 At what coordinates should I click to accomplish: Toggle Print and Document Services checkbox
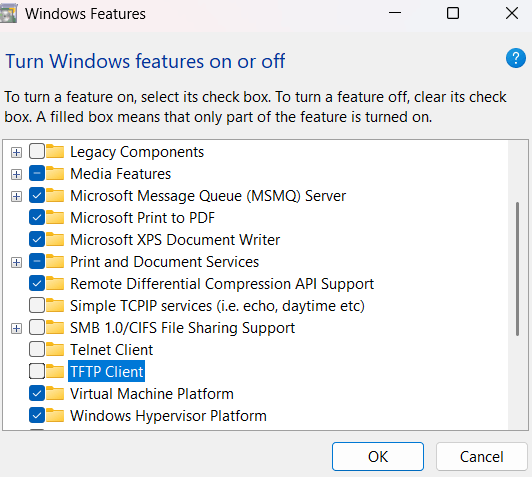37,262
